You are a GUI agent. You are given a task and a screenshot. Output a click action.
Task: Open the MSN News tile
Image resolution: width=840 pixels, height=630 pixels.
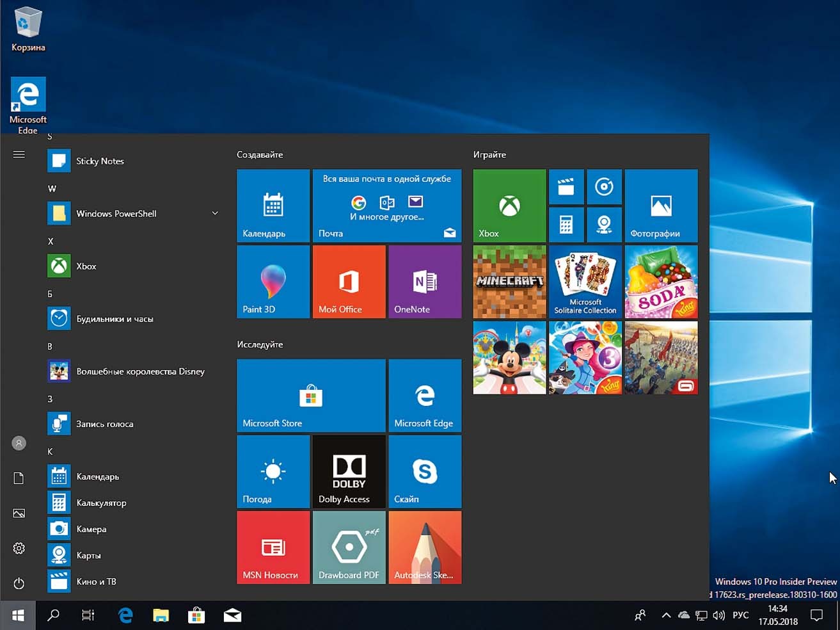point(273,547)
